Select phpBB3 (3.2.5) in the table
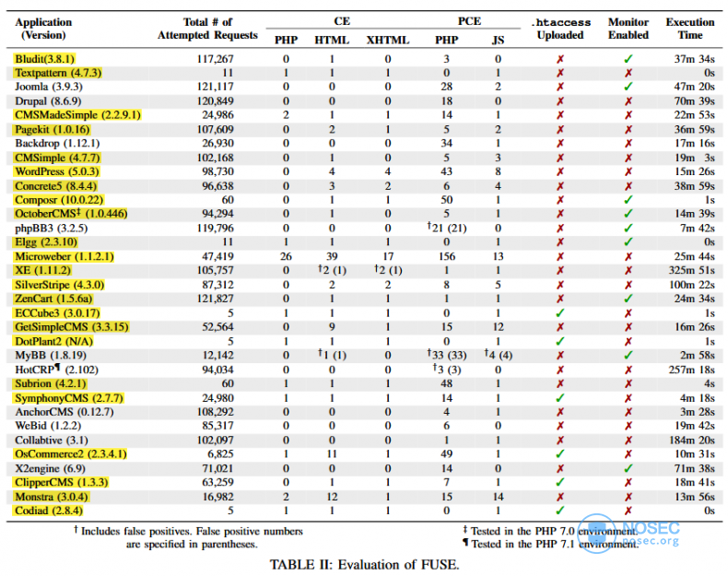Screen dimensions: 728x576 [x=51, y=229]
